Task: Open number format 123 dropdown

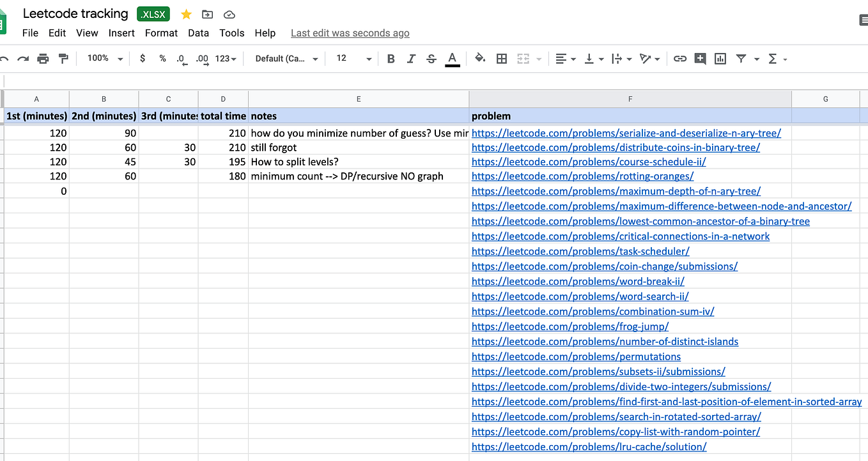Action: point(226,59)
